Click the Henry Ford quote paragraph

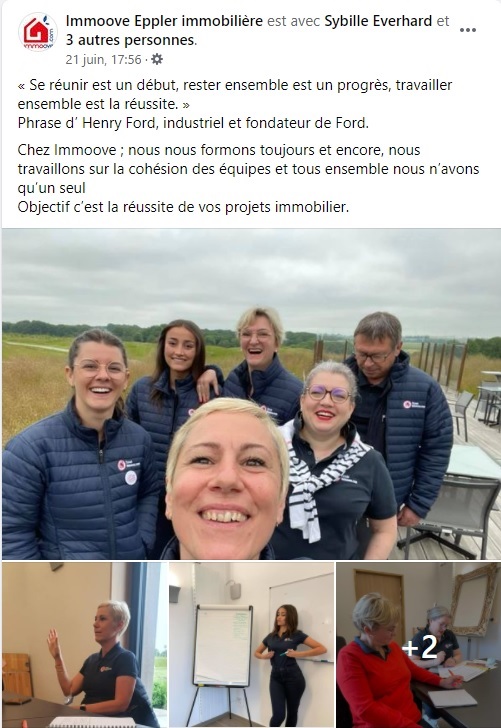pyautogui.click(x=235, y=94)
